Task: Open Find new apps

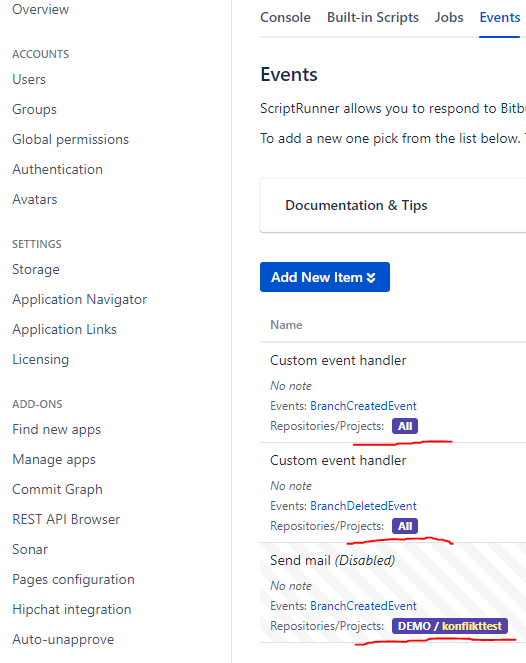Action: click(x=57, y=430)
